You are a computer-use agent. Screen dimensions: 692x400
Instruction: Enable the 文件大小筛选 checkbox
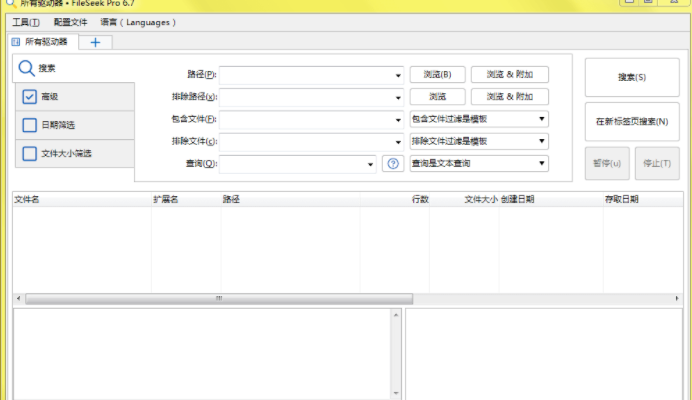click(29, 154)
